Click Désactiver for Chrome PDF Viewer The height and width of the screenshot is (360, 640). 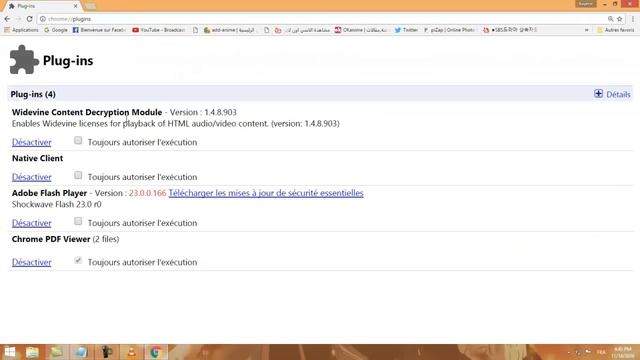(x=31, y=262)
